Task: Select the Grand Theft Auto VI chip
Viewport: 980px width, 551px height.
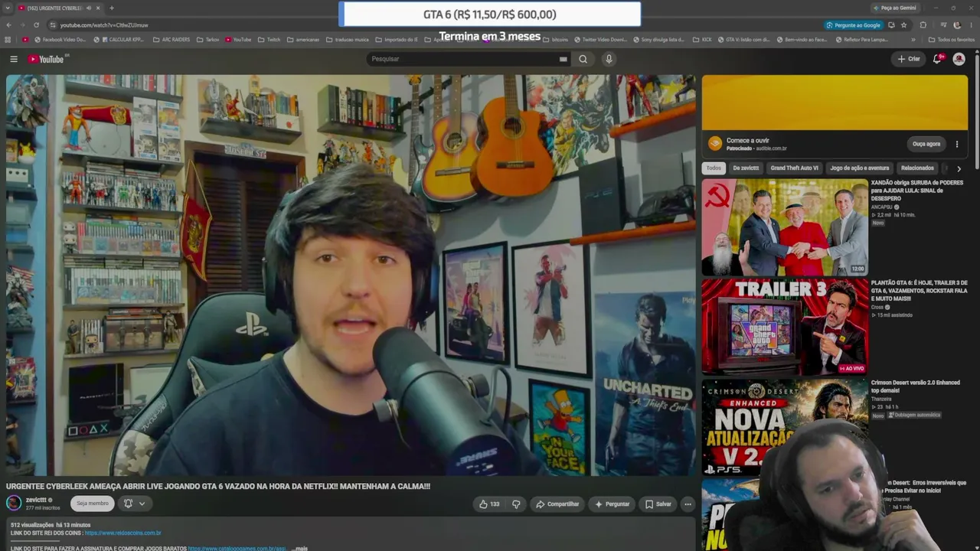Action: 794,168
